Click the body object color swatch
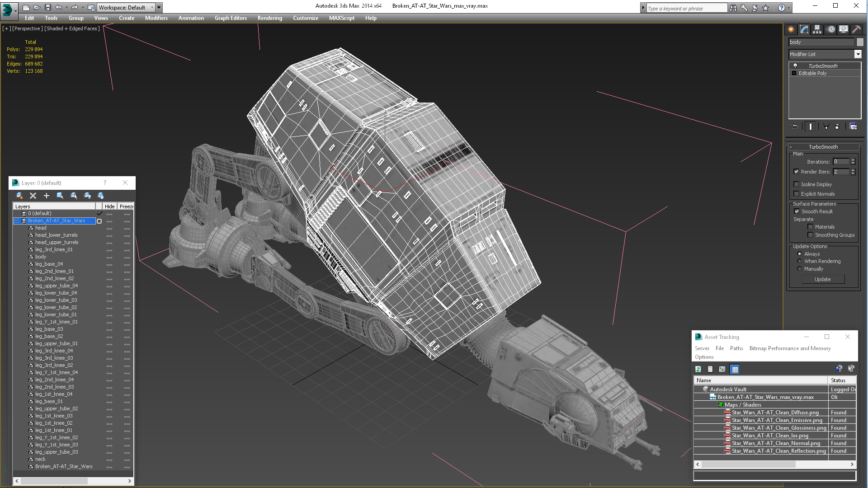The width and height of the screenshot is (868, 488). pyautogui.click(x=860, y=42)
